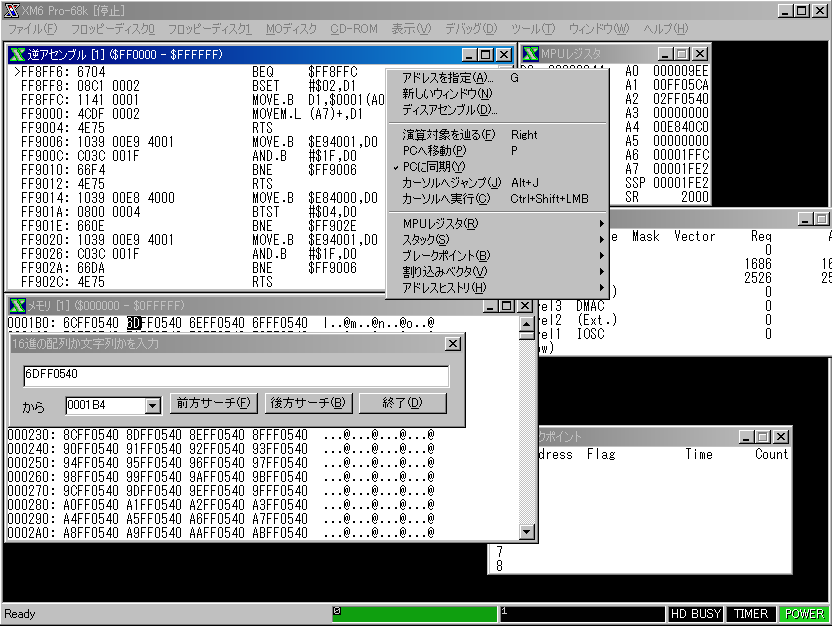Select カーソルへ実行(C) menu entry
This screenshot has height=626, width=832.
[497, 198]
